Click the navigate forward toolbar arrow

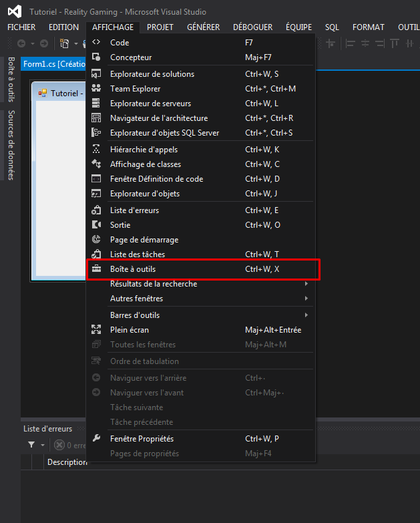click(x=43, y=43)
